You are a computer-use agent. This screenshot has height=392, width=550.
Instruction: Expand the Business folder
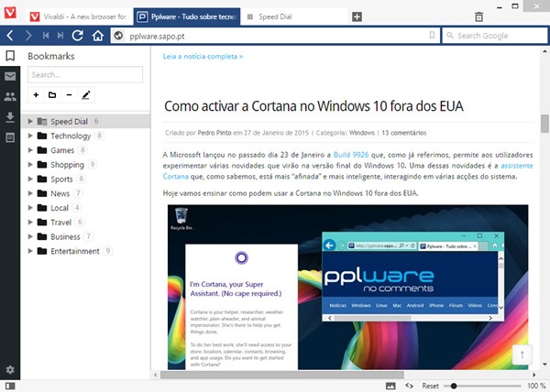[30, 236]
